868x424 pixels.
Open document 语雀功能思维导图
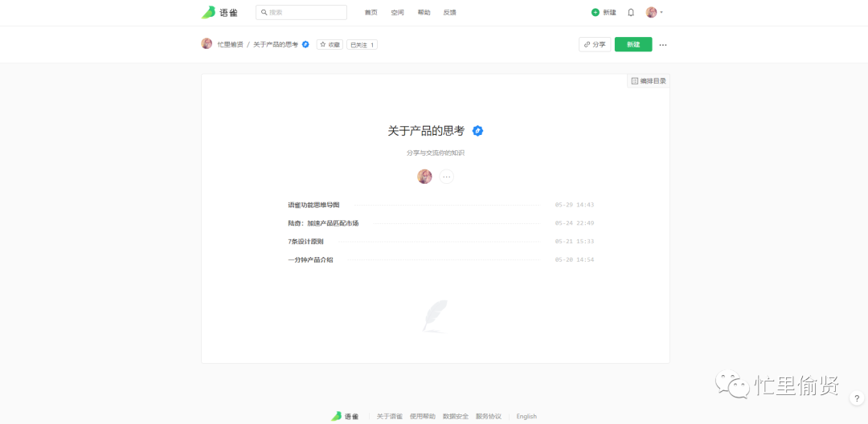(x=313, y=205)
